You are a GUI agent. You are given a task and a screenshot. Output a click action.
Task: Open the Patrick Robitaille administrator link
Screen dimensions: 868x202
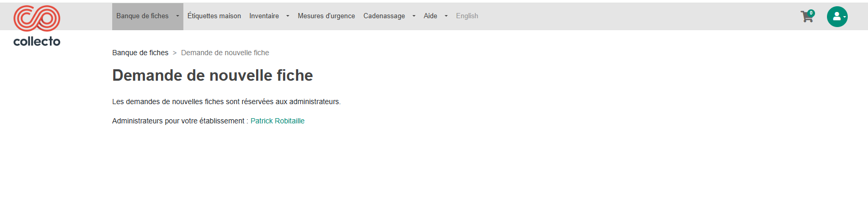277,121
